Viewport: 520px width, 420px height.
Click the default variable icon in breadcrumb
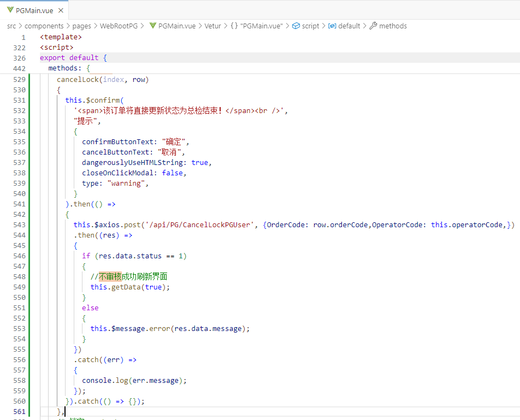tap(332, 26)
